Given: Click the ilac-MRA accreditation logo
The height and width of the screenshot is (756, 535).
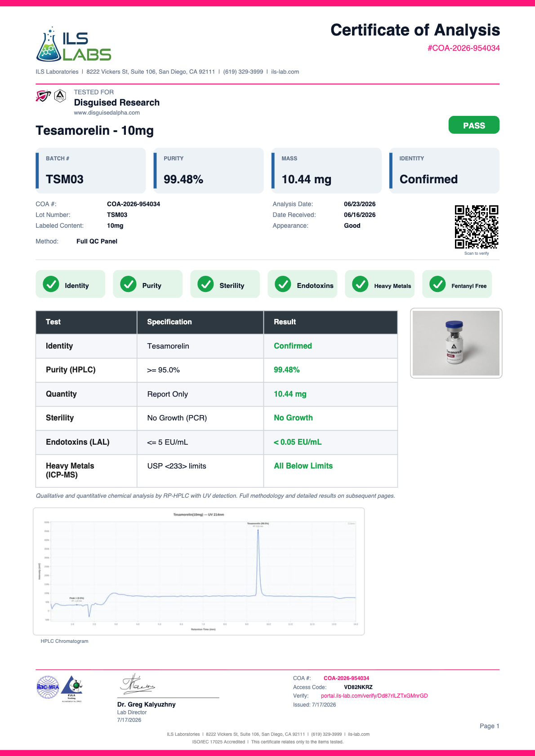Looking at the screenshot, I should [x=48, y=687].
